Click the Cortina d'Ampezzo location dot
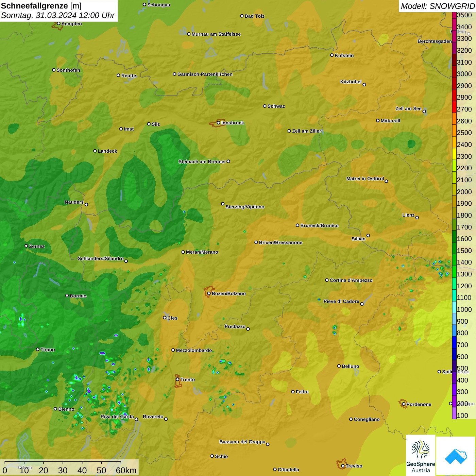The height and width of the screenshot is (476, 476). [327, 280]
